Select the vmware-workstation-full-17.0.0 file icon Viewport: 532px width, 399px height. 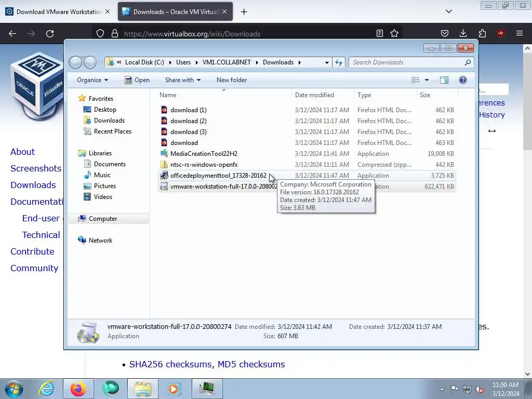[164, 187]
